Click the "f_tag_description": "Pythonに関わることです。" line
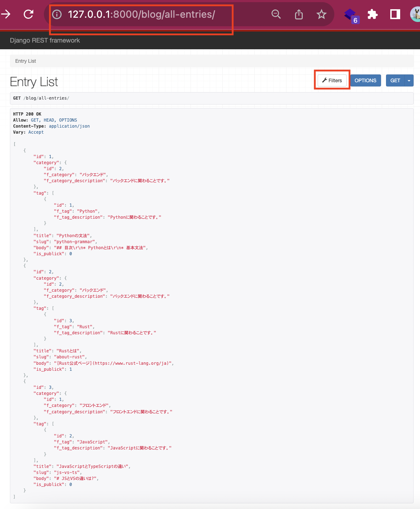This screenshot has height=509, width=420. point(108,217)
